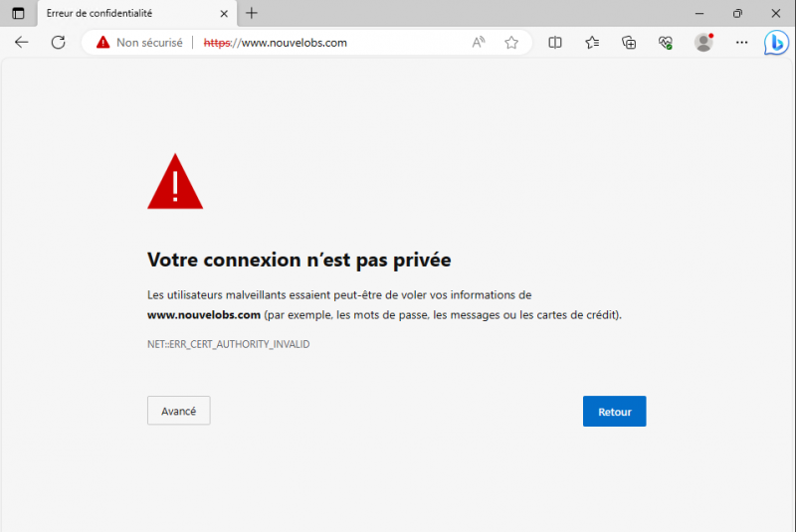
Task: Click the blue Retour button
Action: (x=614, y=412)
